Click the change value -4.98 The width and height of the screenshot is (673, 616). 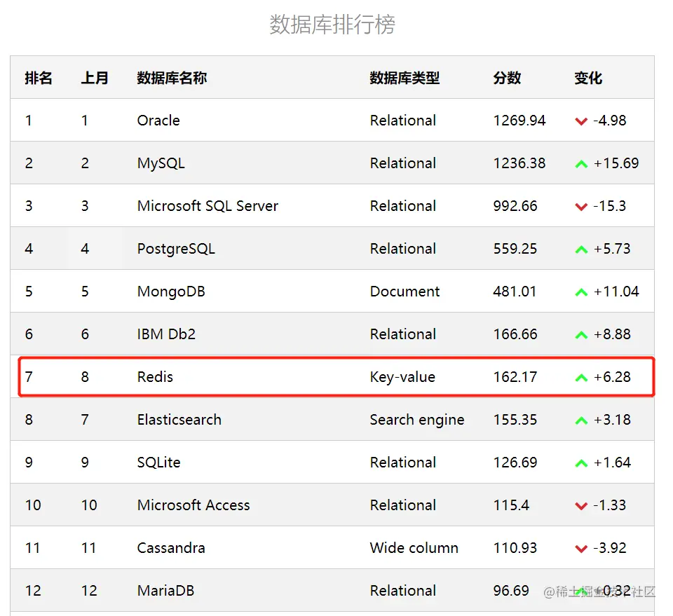[x=609, y=121]
